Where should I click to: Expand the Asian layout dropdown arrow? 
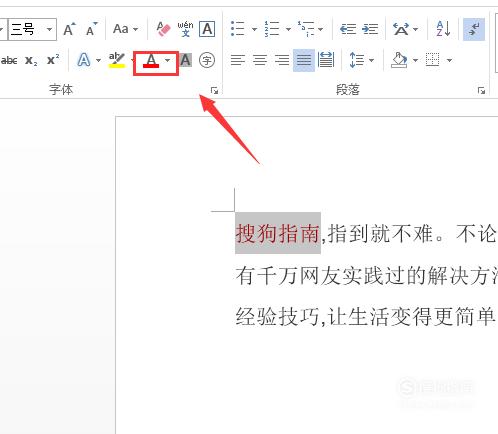click(416, 29)
